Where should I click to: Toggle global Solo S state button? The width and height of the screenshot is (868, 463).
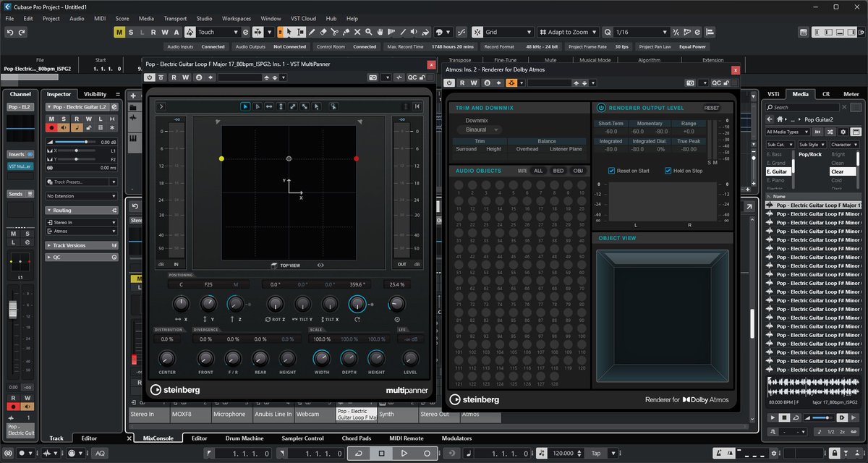[x=131, y=32]
